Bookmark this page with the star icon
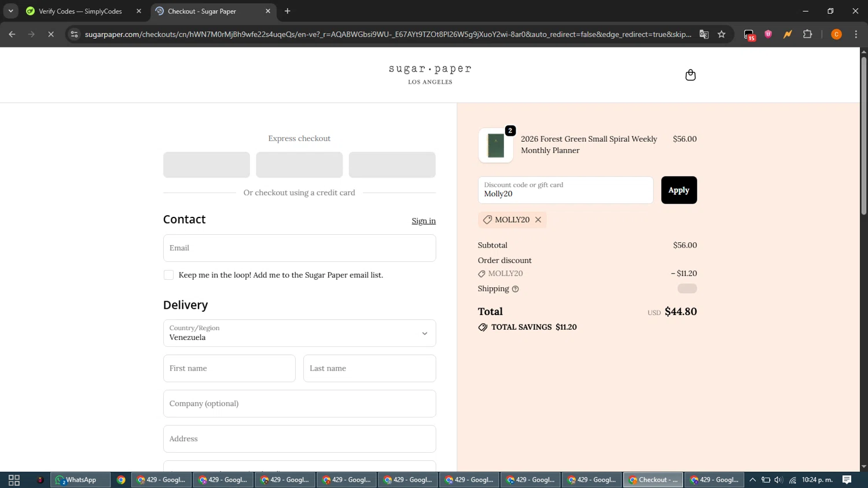This screenshot has height=488, width=868. pyautogui.click(x=722, y=35)
